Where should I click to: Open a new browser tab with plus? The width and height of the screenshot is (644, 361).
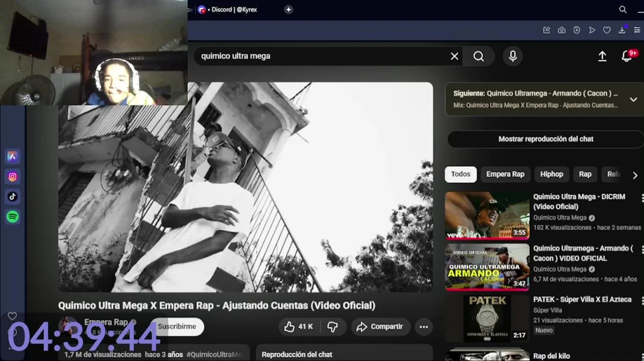[x=288, y=10]
